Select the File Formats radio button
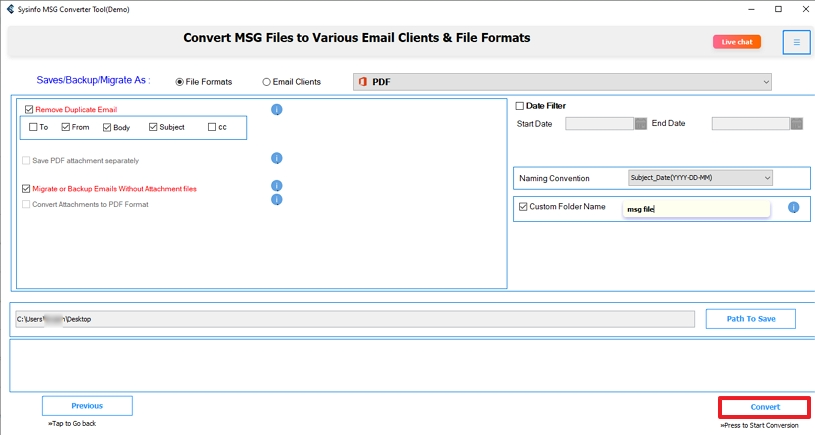Image resolution: width=815 pixels, height=435 pixels. [x=179, y=82]
